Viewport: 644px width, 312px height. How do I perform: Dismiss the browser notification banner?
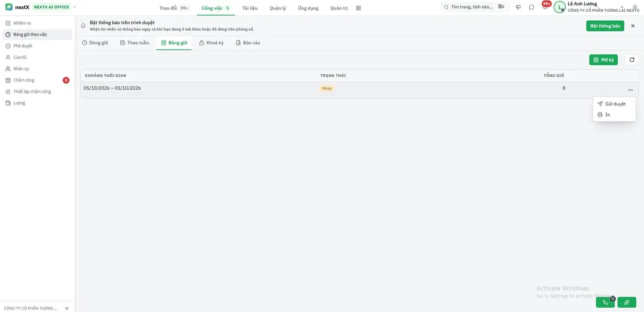point(633,26)
